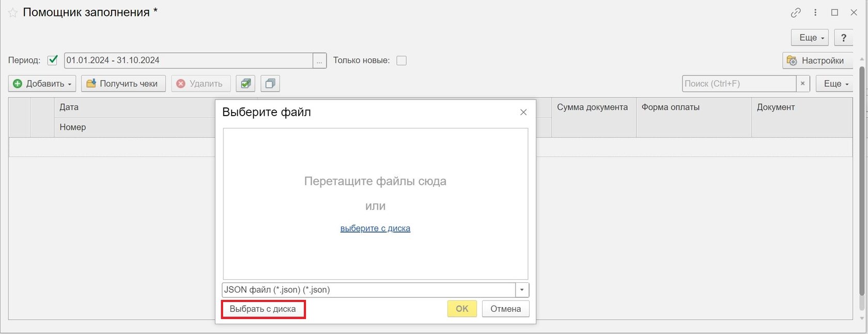Expand the JSON file type dropdown
This screenshot has height=334, width=868.
tap(522, 290)
